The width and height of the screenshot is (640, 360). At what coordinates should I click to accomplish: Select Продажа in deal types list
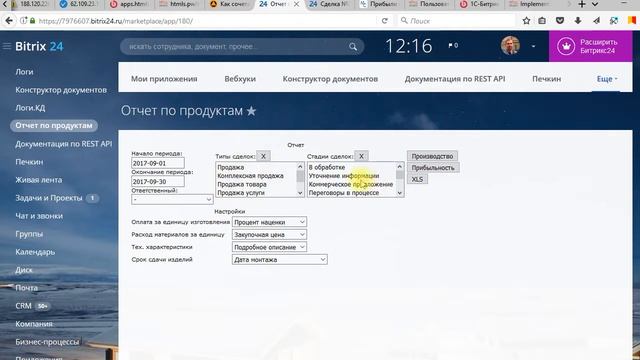tap(231, 167)
